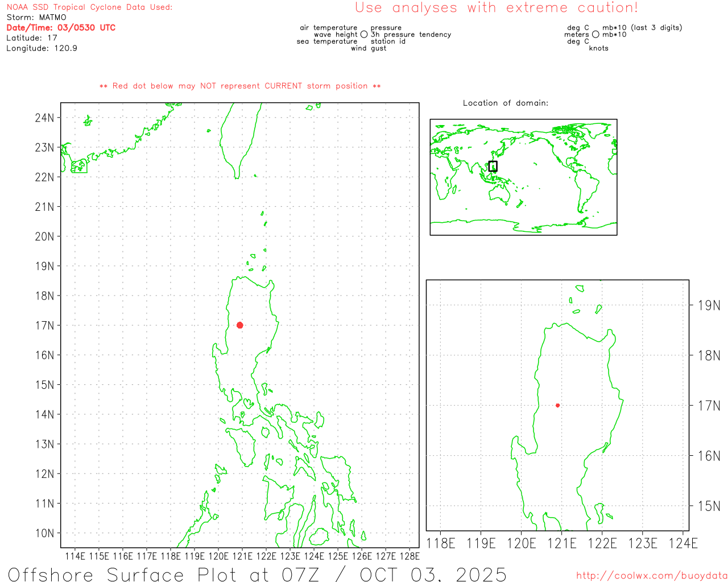The width and height of the screenshot is (728, 582).
Task: Click the 'Date/Time: 03/0530 UTC' text
Action: click(61, 28)
